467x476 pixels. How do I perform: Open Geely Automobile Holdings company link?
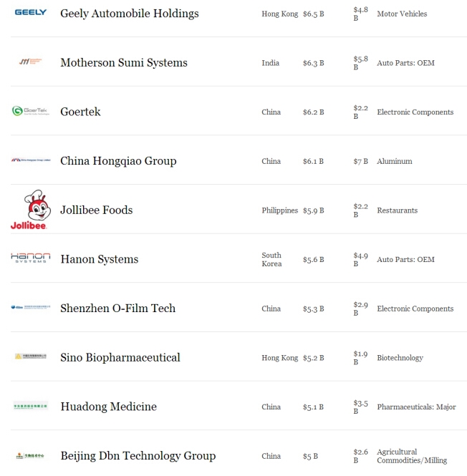(129, 14)
